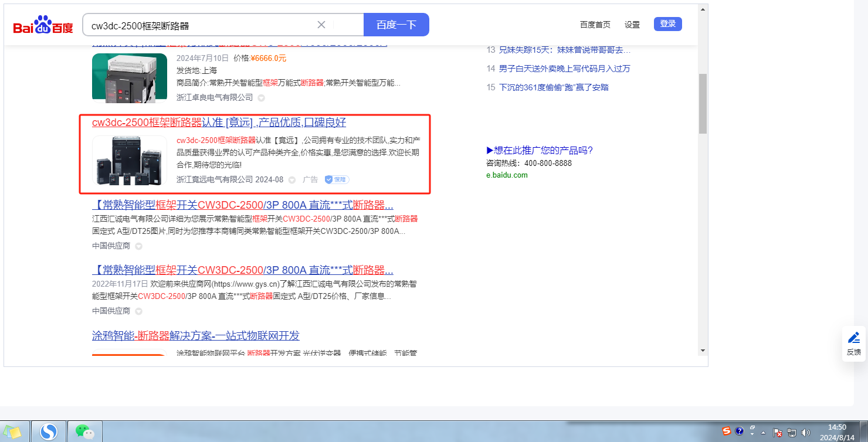Click the Baidu logo
This screenshot has width=868, height=442.
43,27
